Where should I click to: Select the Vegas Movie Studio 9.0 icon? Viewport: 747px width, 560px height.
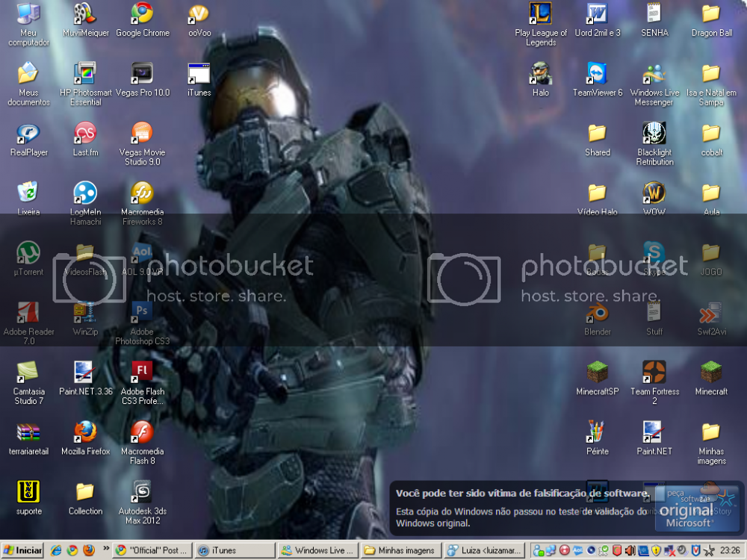(143, 144)
